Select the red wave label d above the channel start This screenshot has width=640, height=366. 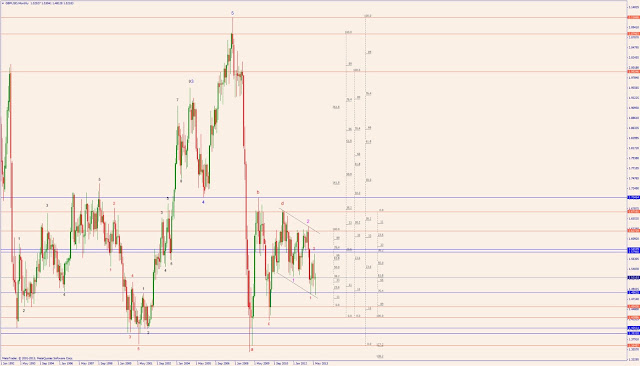pos(282,203)
